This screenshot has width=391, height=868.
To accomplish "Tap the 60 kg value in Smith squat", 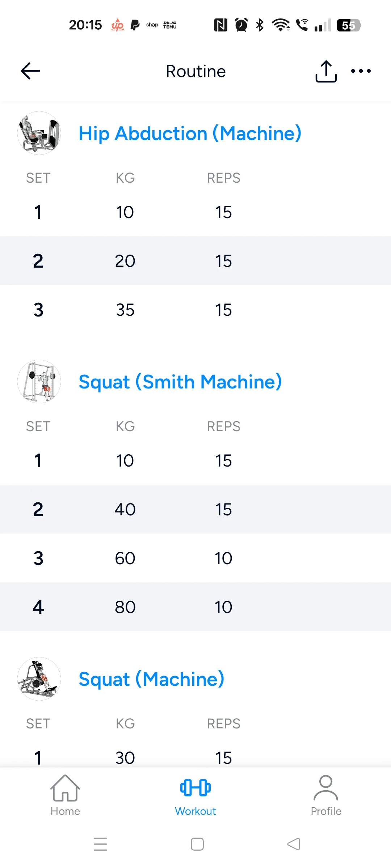I will pos(125,558).
